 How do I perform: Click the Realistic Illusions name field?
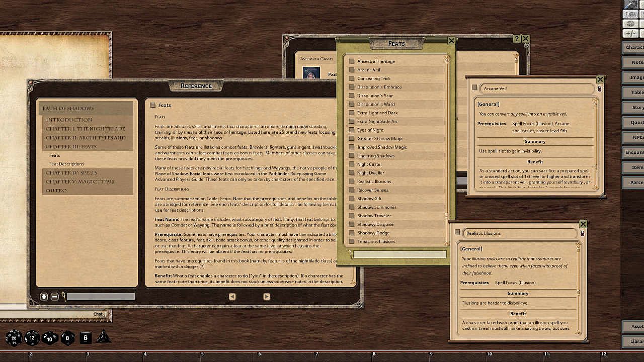click(520, 233)
